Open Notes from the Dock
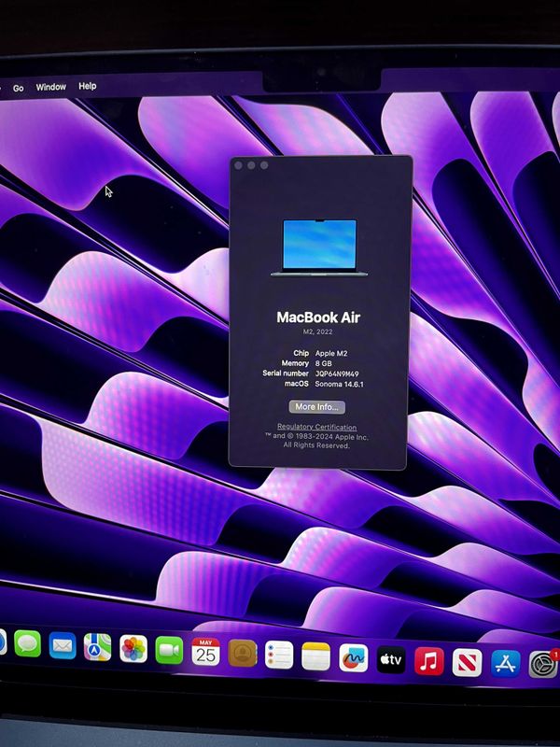560x747 pixels. 315,656
